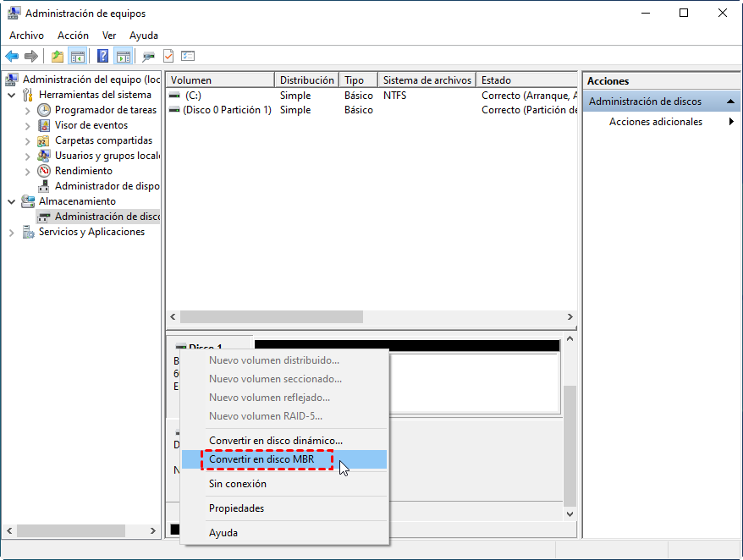Toggle the show/hide console tree icon

coord(78,57)
